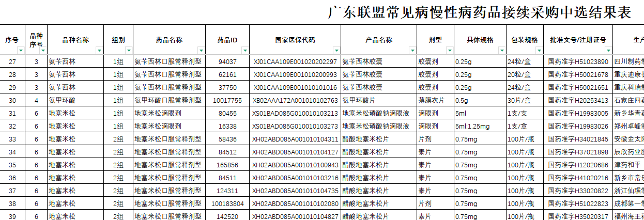The image size is (644, 220).
Task: Open the 品种序号 column filter arrow
Action: [x=43, y=51]
